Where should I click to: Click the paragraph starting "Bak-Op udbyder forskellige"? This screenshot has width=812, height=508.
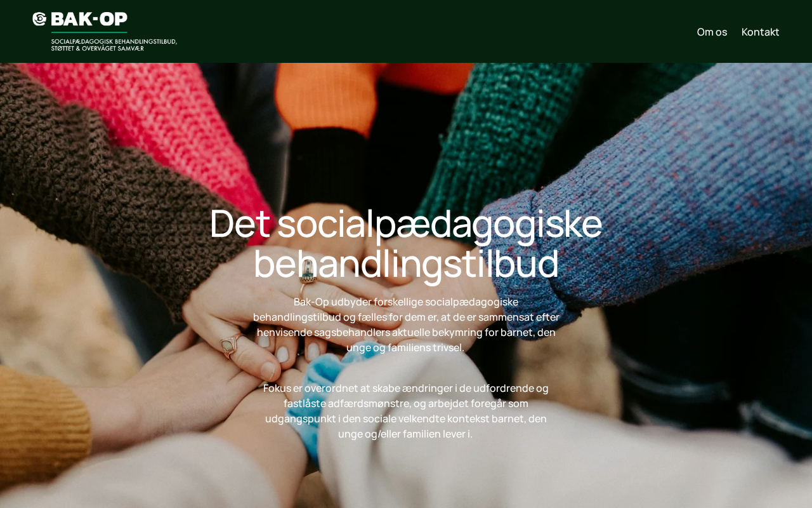click(406, 324)
